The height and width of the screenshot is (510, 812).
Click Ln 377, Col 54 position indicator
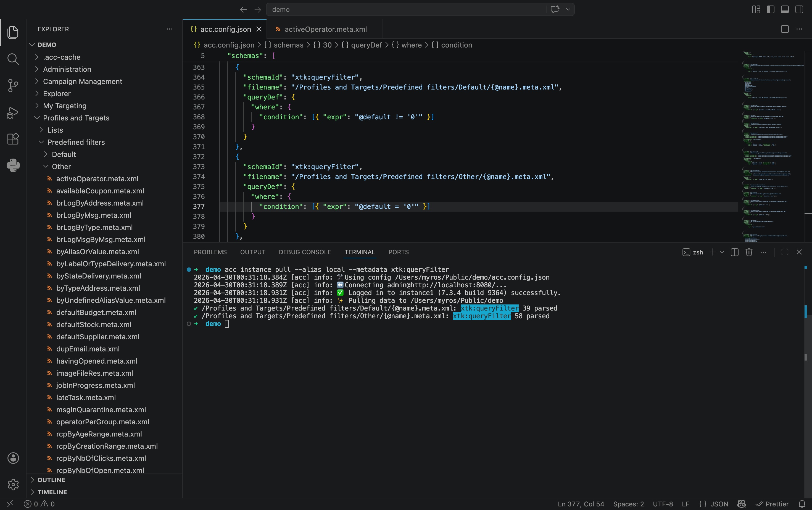[581, 504]
